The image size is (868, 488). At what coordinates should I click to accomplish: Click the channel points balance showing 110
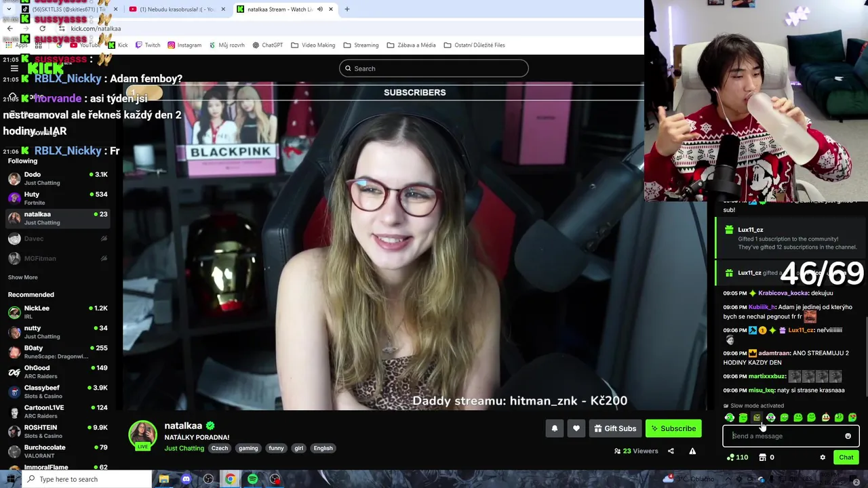tap(737, 457)
